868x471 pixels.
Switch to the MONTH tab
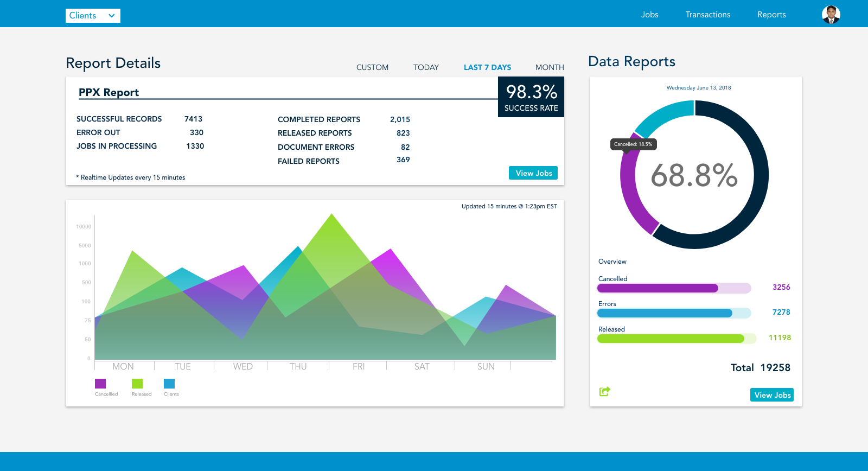tap(550, 67)
